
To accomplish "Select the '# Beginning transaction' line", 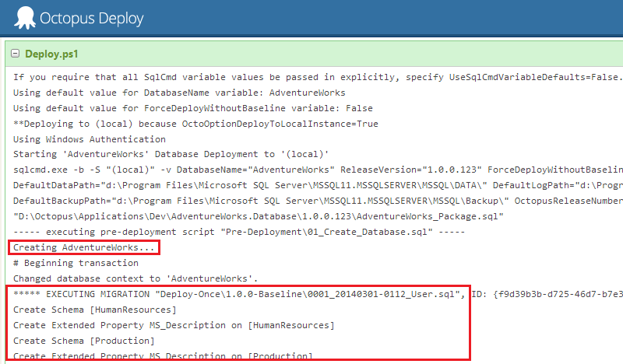I will 70,263.
